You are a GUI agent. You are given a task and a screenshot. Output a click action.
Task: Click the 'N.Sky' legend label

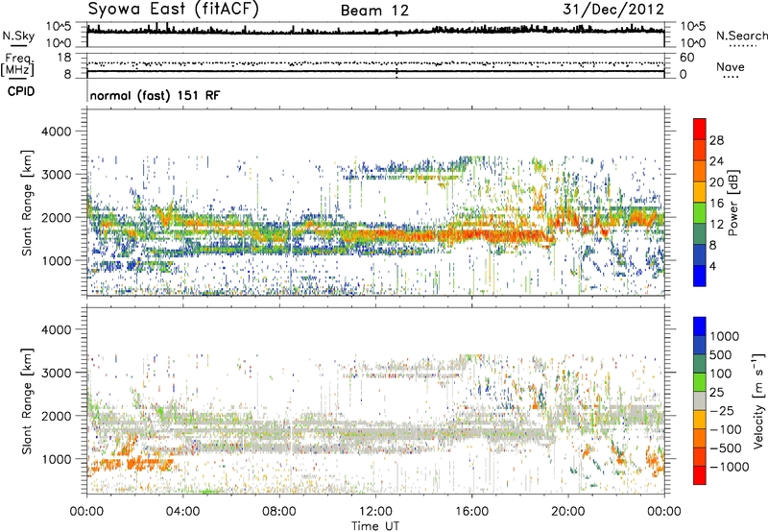coord(18,36)
